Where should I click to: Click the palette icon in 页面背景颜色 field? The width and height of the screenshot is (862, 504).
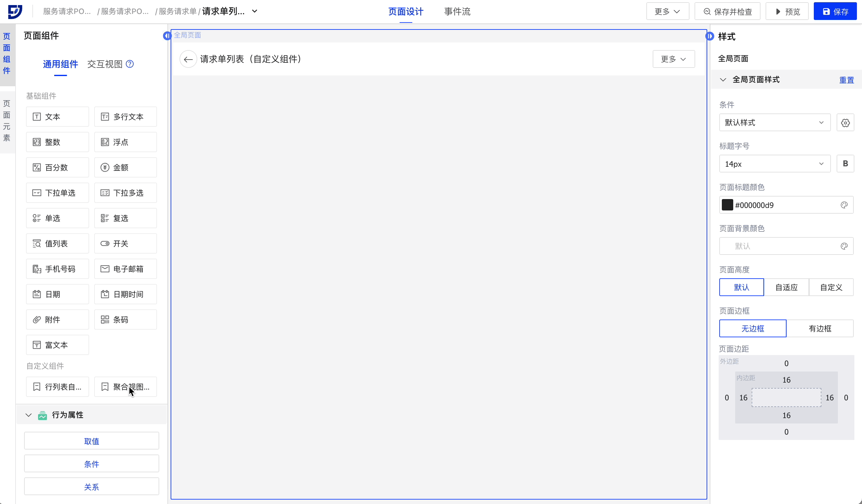click(x=844, y=246)
